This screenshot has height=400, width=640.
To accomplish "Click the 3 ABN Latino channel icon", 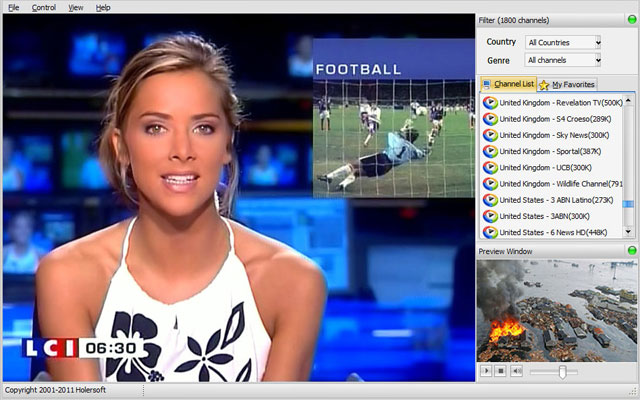I will tap(490, 200).
